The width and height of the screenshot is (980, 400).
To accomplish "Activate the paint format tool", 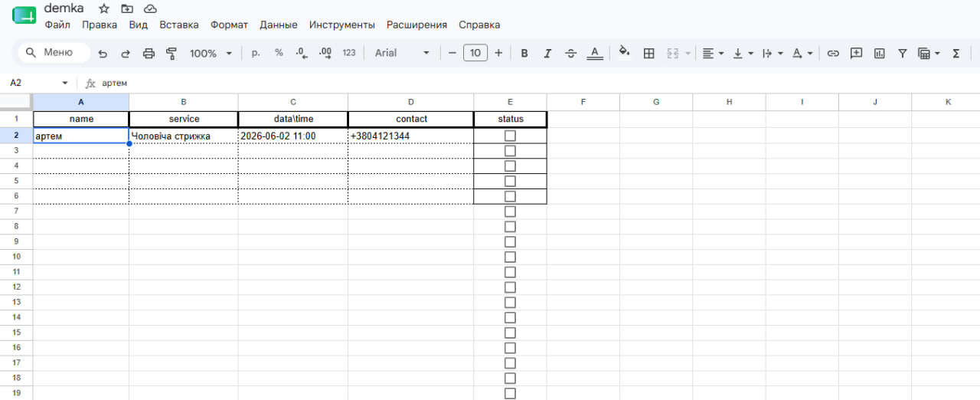I will click(x=171, y=54).
